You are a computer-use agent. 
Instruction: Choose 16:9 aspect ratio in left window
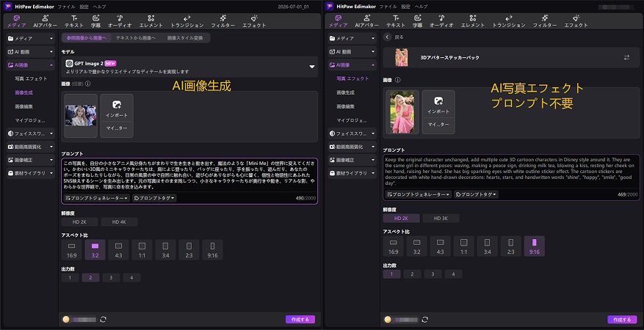[71, 249]
